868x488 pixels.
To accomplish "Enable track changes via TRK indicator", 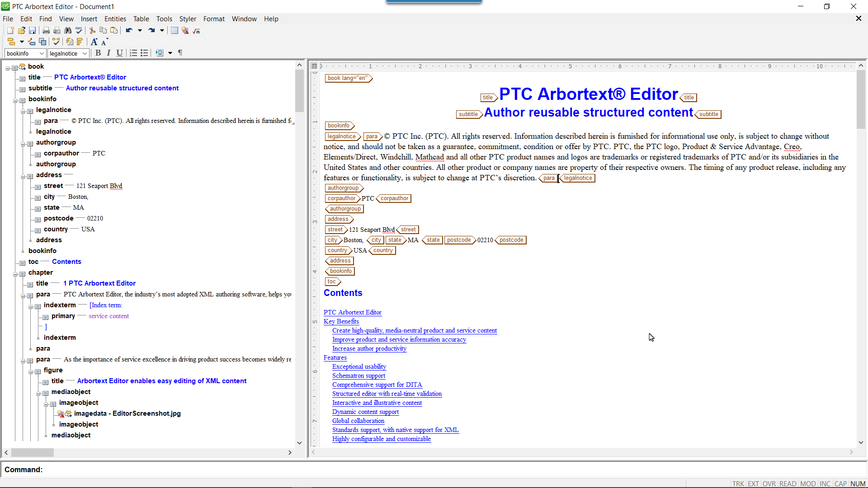I will click(738, 483).
